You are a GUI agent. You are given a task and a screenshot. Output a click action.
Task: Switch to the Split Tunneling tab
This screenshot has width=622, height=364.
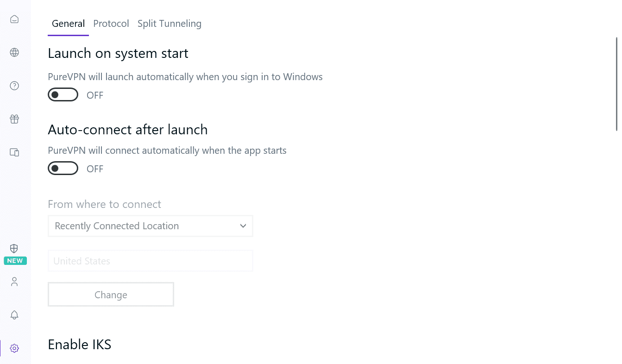(x=170, y=24)
